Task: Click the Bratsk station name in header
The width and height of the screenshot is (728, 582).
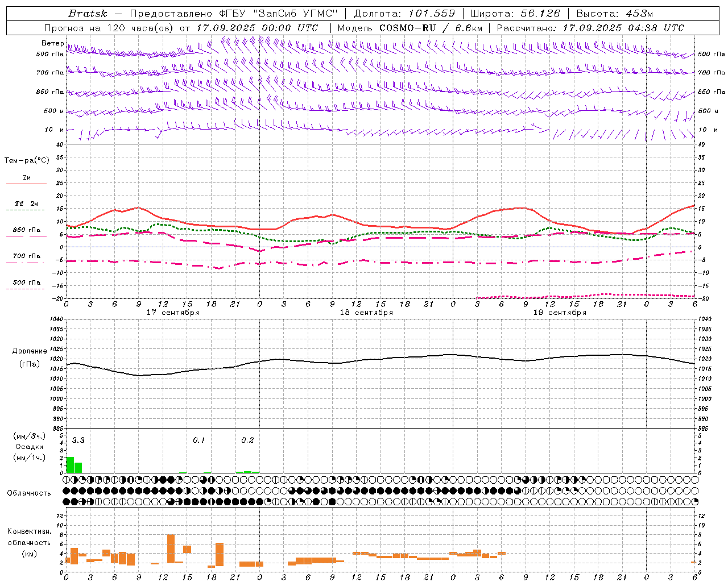Action: (x=88, y=14)
